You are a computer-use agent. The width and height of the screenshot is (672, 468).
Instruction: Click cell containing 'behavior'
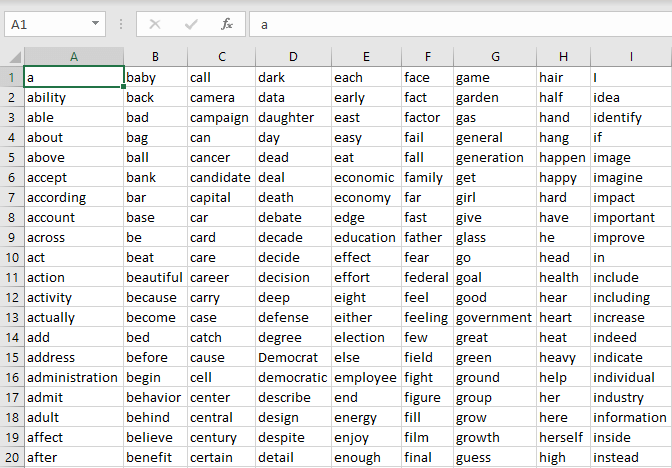click(156, 397)
